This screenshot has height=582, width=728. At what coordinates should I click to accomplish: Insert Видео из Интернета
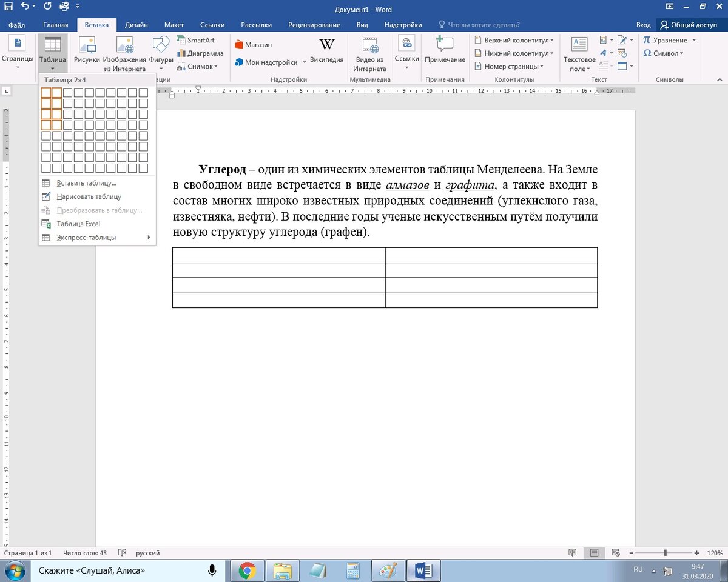(369, 54)
